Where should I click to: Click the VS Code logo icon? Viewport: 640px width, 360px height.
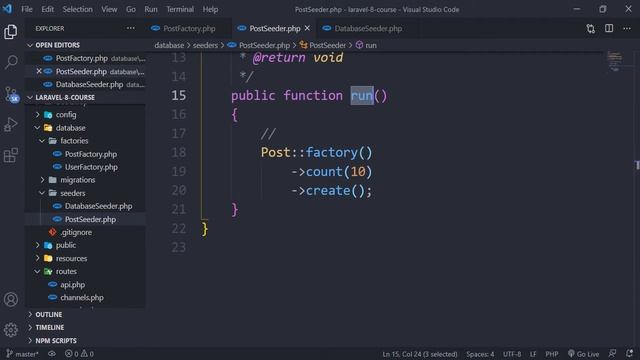coord(7,9)
